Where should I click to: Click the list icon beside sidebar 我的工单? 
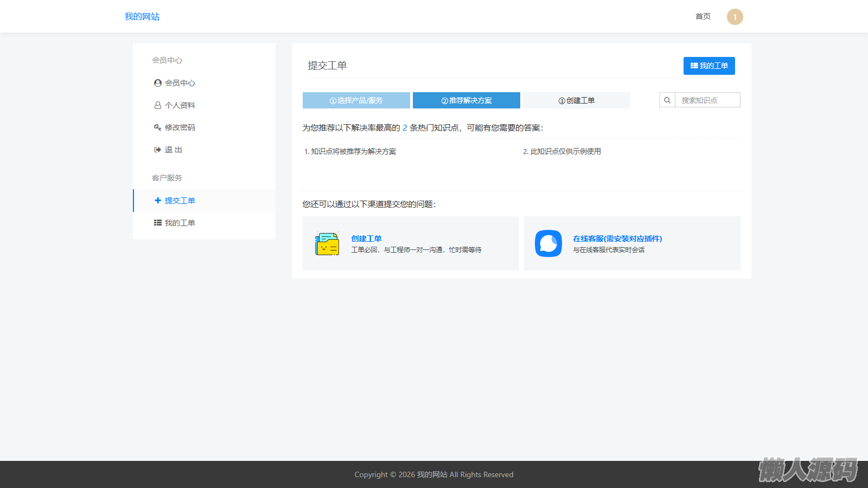tap(158, 223)
